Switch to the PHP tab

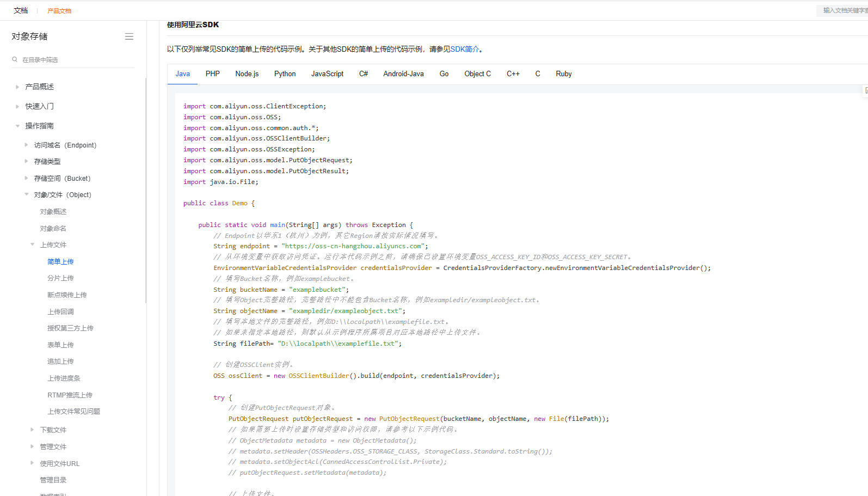213,74
